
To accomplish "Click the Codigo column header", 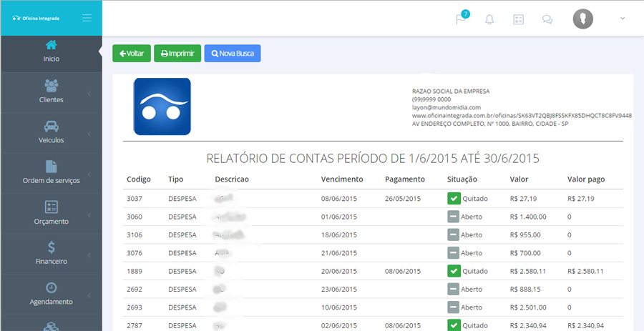I will pyautogui.click(x=139, y=179).
